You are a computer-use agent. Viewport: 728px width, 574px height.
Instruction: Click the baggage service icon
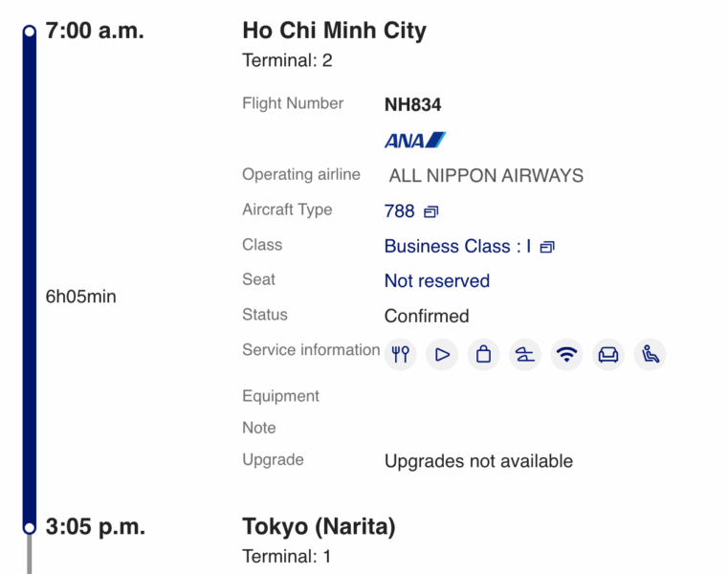coord(483,354)
